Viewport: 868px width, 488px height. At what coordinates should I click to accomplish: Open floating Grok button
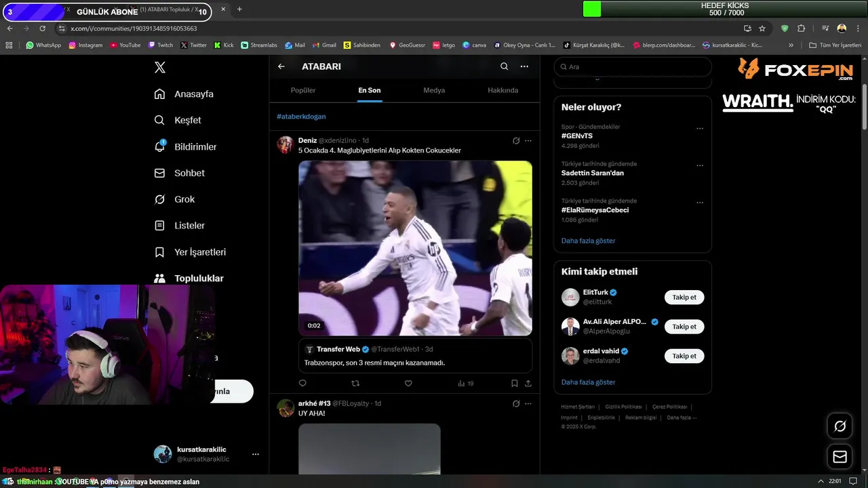[x=840, y=426]
